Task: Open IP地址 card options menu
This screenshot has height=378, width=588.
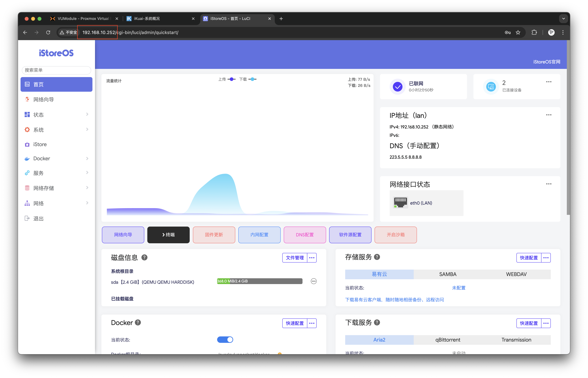Action: click(549, 115)
